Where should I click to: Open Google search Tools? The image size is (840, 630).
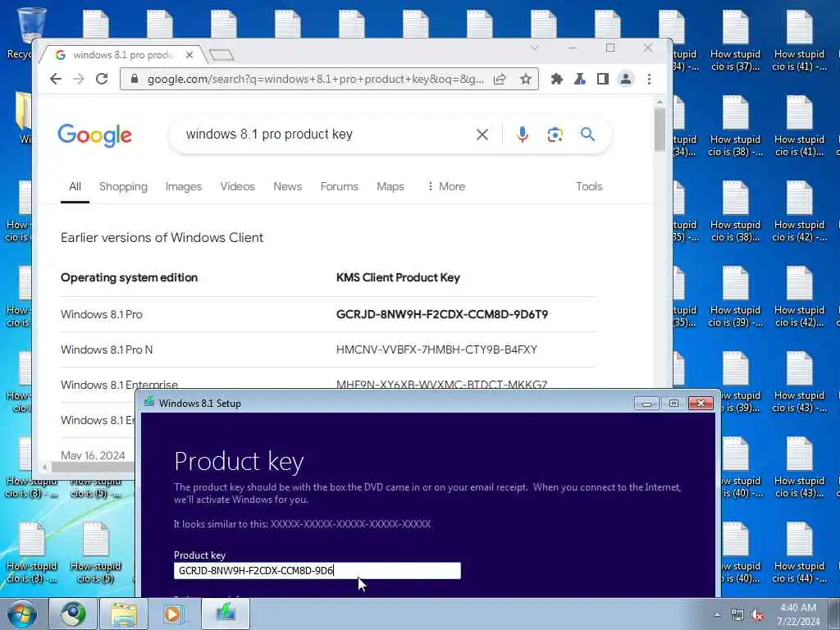point(589,186)
